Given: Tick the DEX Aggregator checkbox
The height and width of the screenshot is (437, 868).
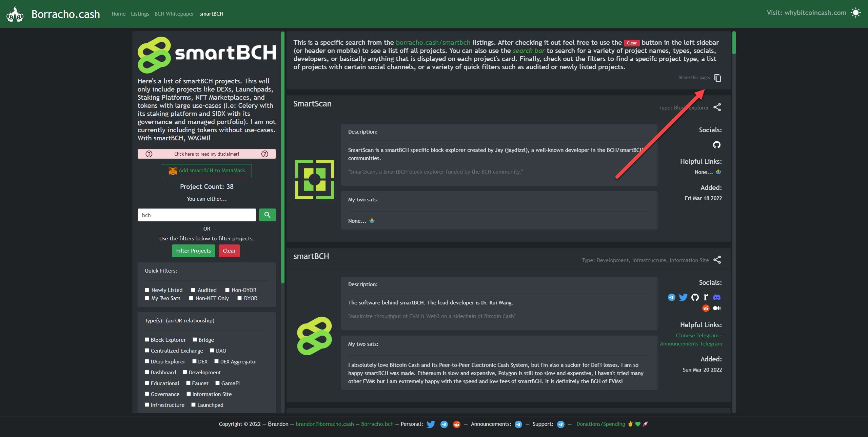Looking at the screenshot, I should 217,361.
